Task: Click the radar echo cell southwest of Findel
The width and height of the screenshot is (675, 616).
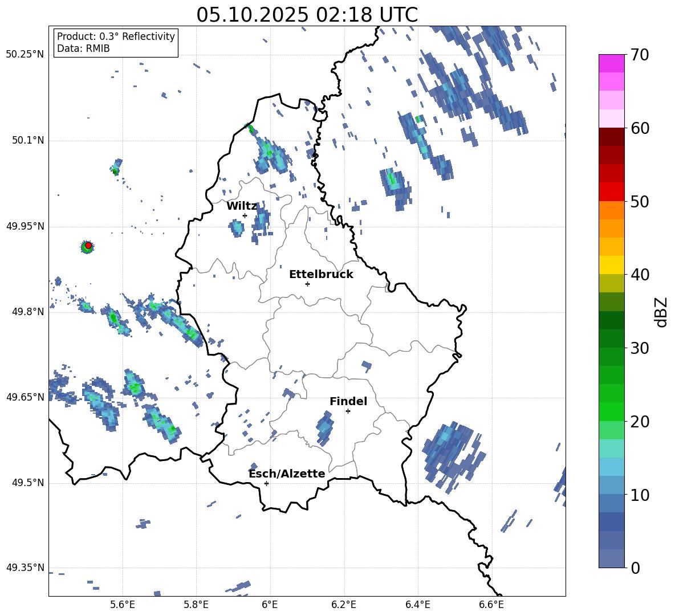Action: pos(325,429)
